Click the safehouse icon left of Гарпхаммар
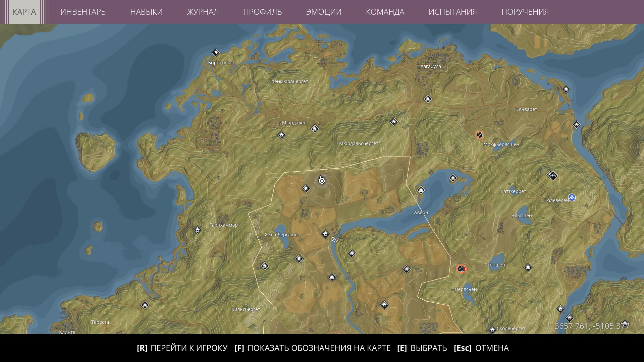644x362 pixels. click(x=198, y=230)
